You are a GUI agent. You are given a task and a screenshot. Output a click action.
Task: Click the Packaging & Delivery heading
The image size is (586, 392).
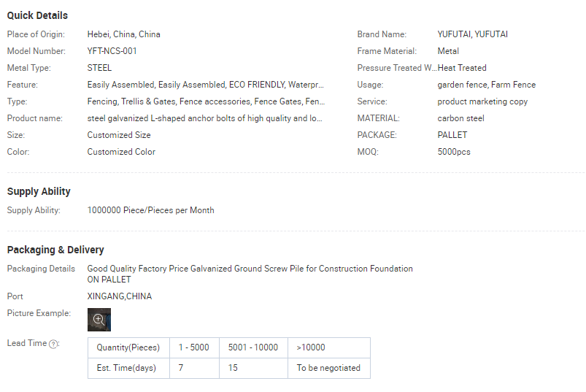point(55,250)
